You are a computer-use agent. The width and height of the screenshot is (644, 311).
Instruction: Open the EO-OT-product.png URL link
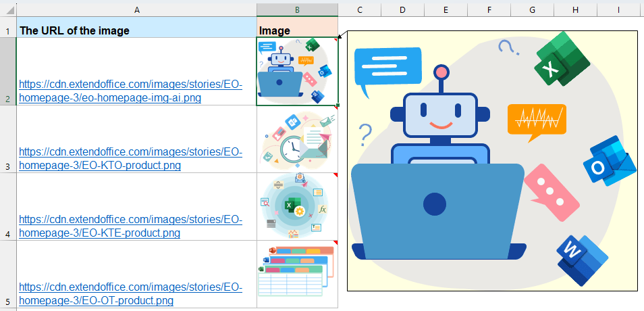130,294
